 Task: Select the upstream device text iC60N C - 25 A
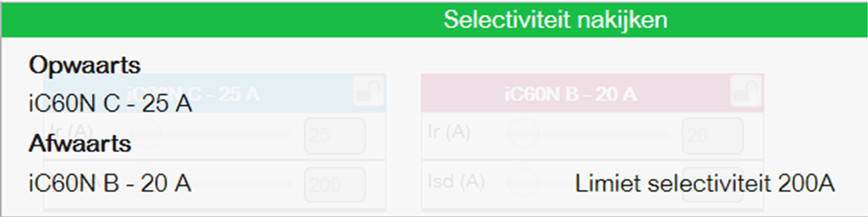point(110,103)
